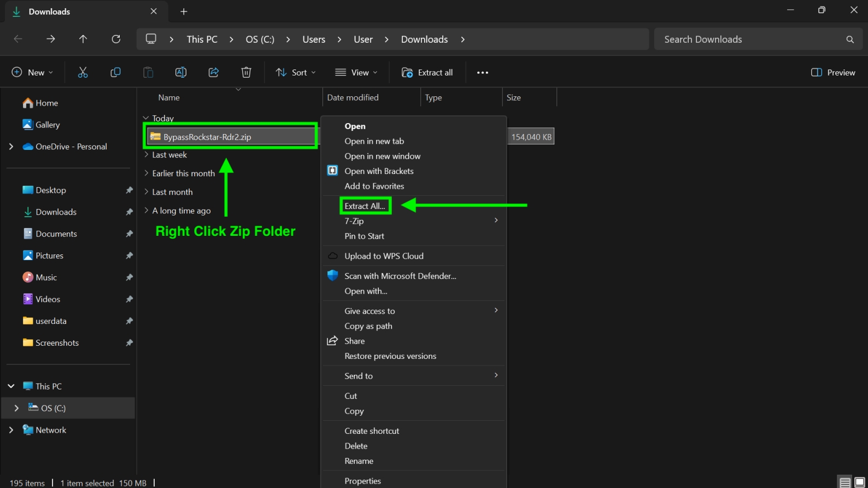Open the View dropdown
Image resolution: width=868 pixels, height=488 pixels.
click(x=356, y=72)
